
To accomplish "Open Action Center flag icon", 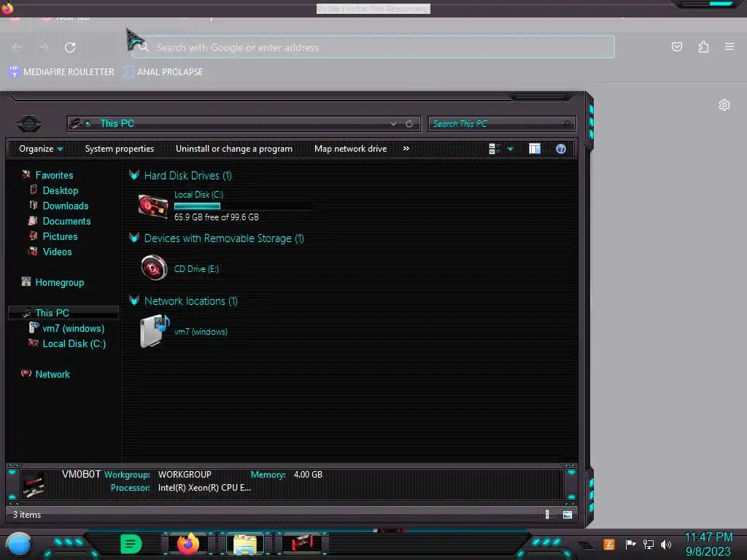I will pos(630,544).
